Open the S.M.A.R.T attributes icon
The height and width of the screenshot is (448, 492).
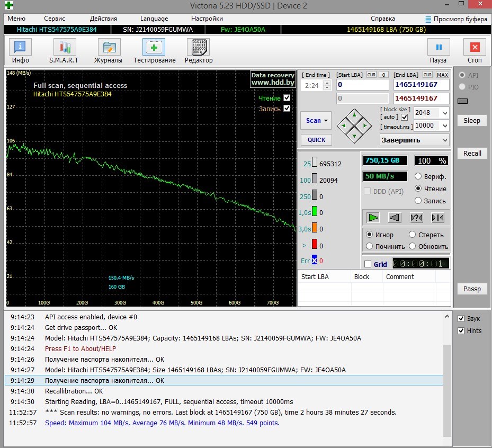point(64,48)
